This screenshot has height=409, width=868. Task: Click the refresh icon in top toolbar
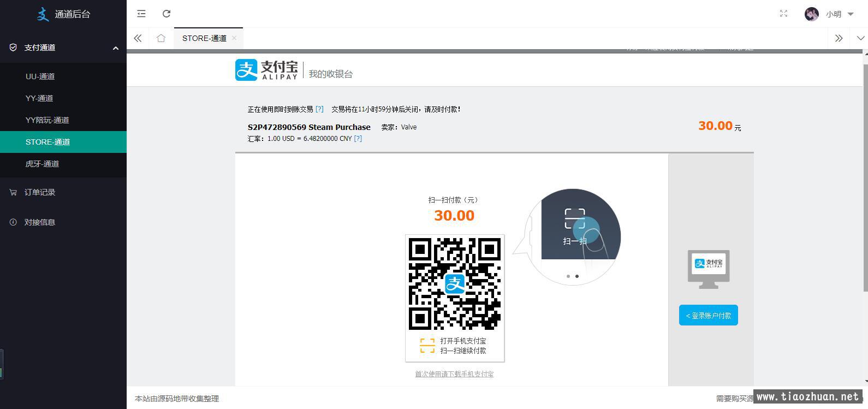(167, 14)
